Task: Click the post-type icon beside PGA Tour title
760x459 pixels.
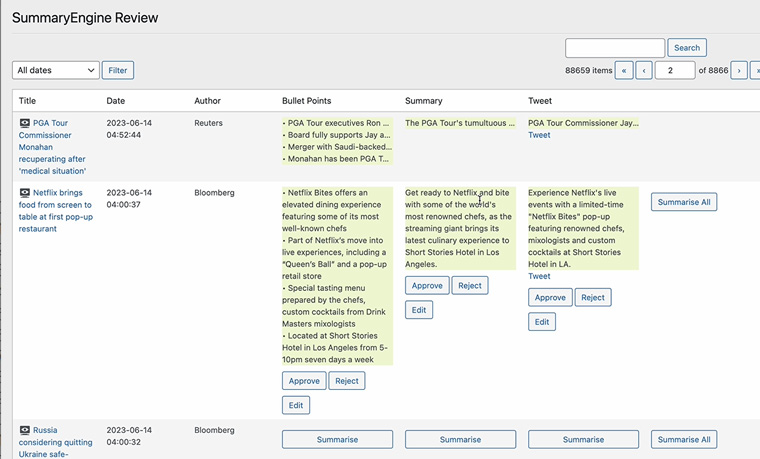Action: click(x=25, y=123)
